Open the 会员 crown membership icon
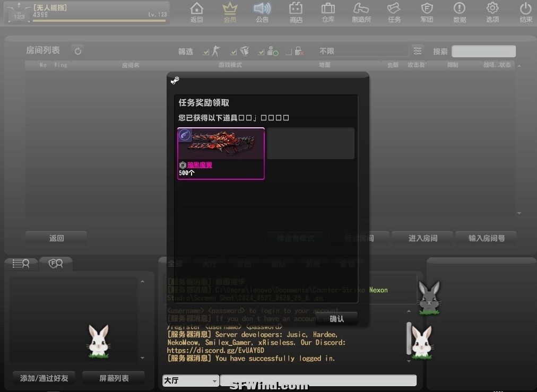The width and height of the screenshot is (537, 392). pyautogui.click(x=230, y=12)
